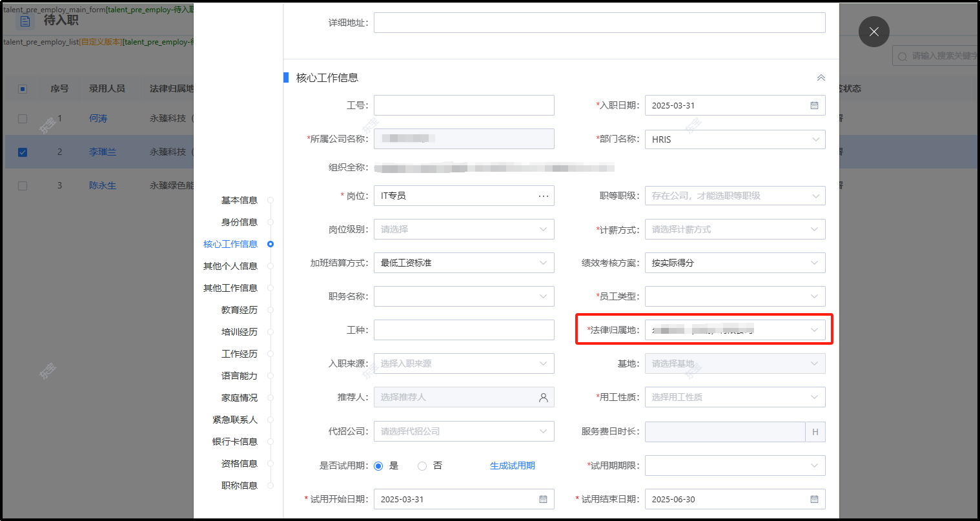The width and height of the screenshot is (980, 521).
Task: Open the calendar for 试用开始日期
Action: point(544,498)
